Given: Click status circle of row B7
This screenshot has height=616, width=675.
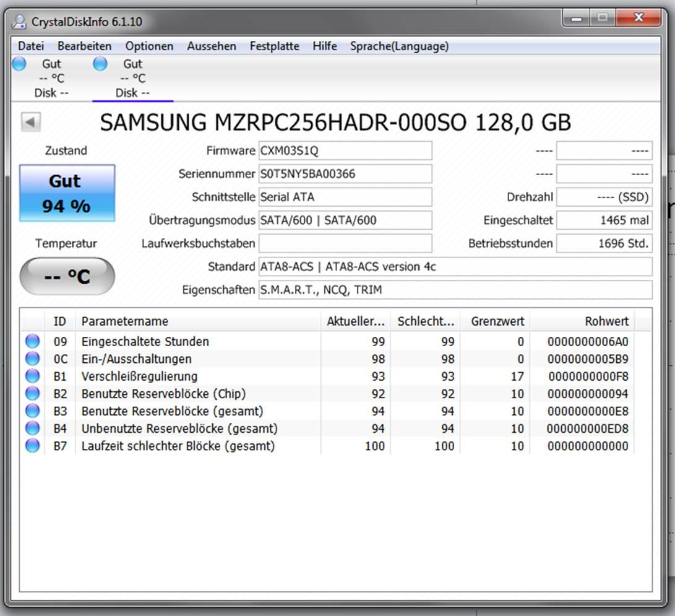Looking at the screenshot, I should [x=32, y=445].
